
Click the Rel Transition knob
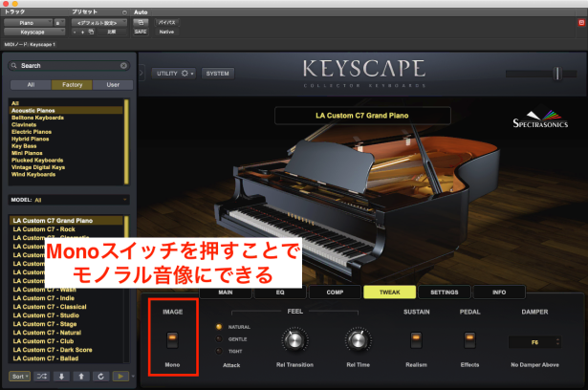[294, 339]
